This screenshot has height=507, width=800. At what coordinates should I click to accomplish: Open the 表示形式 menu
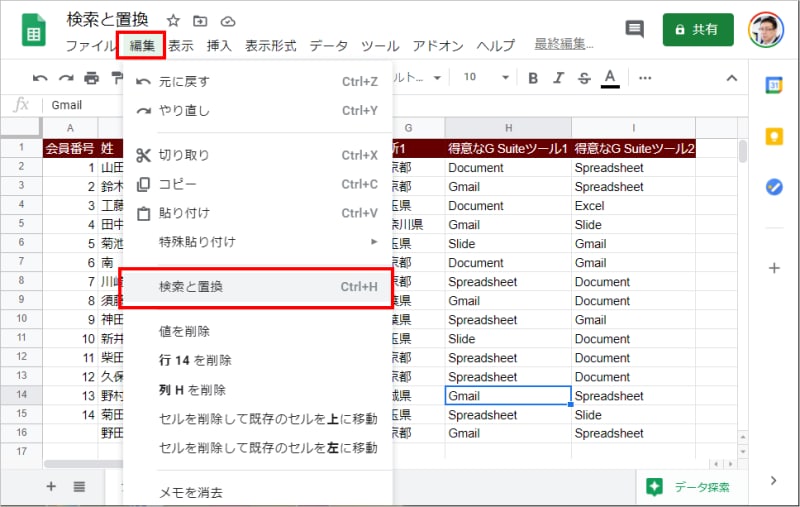click(x=270, y=45)
